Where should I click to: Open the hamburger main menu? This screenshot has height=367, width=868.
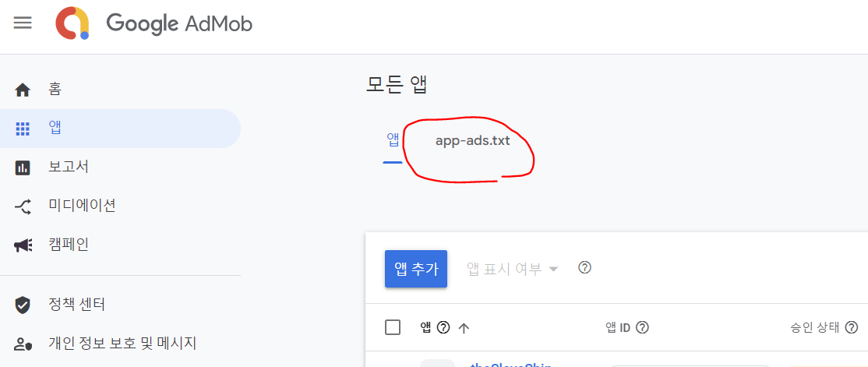pyautogui.click(x=23, y=23)
